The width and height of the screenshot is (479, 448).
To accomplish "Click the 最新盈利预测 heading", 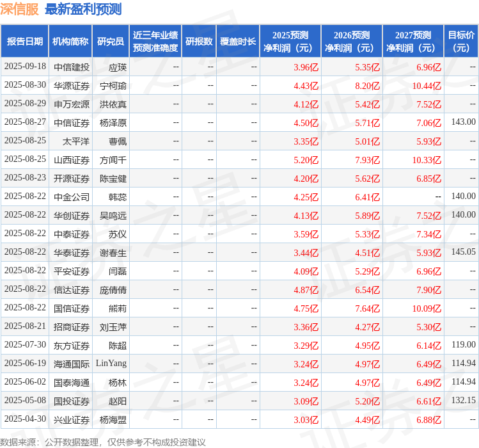I will point(83,9).
